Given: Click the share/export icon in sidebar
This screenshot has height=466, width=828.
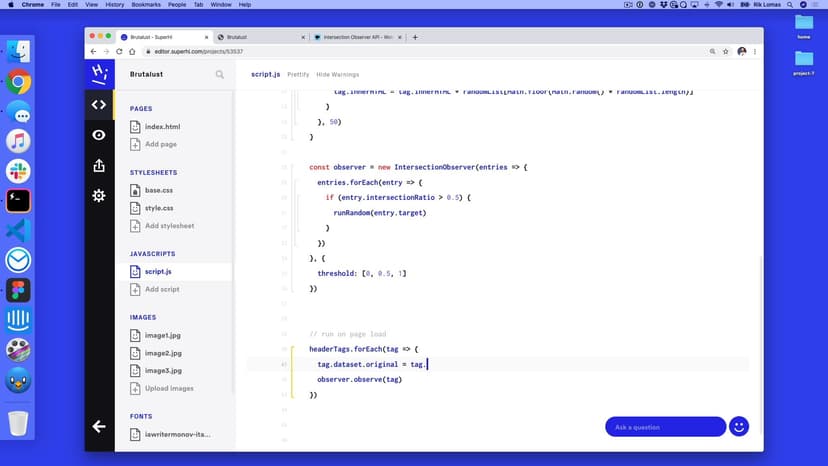Looking at the screenshot, I should (98, 166).
